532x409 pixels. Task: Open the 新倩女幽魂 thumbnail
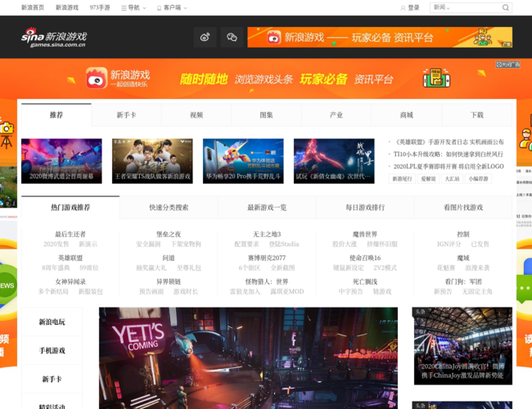click(334, 161)
